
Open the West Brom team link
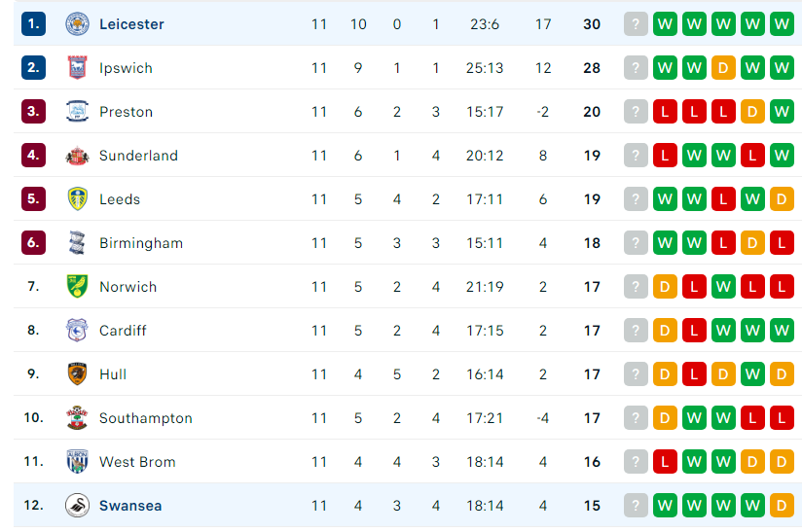(137, 462)
